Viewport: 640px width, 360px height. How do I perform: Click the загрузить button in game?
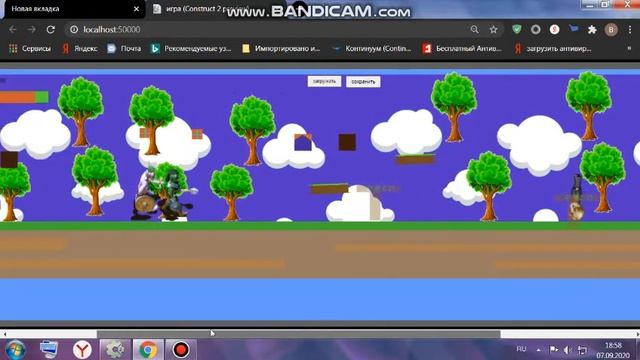pyautogui.click(x=324, y=81)
